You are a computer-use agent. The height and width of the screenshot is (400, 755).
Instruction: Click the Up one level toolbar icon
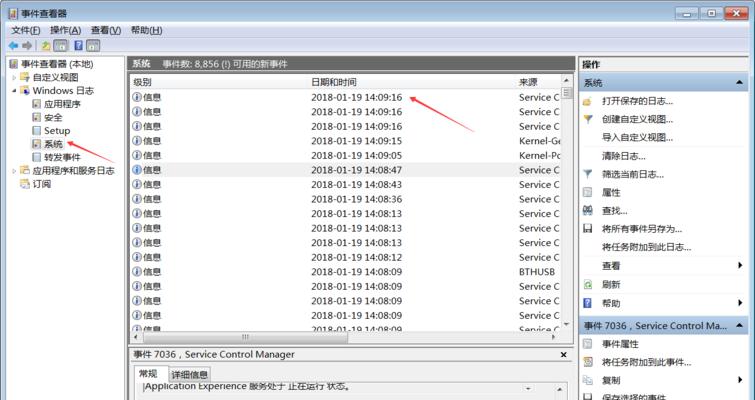click(46, 46)
